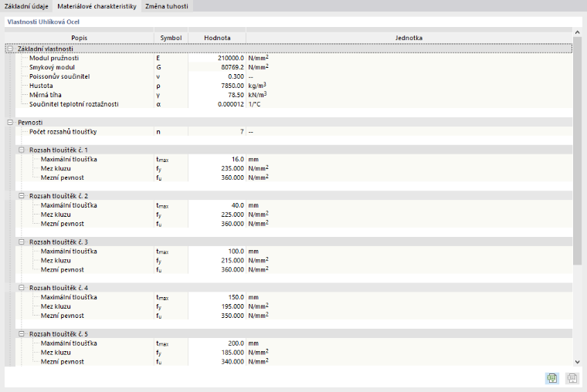Click the greyed-out Excel import icon
This screenshot has height=392, width=587.
(572, 378)
